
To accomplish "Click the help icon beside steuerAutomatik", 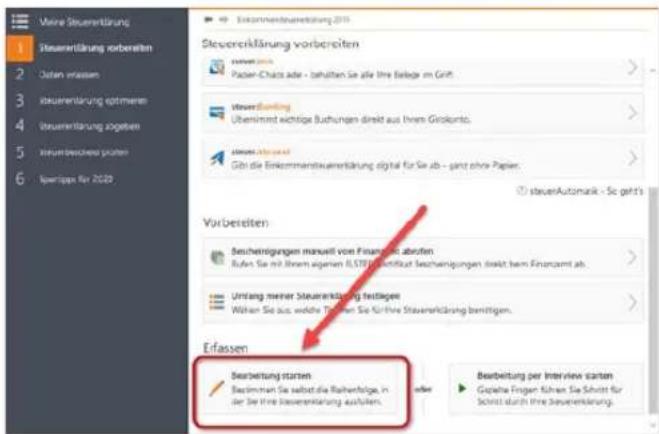I will pyautogui.click(x=521, y=191).
